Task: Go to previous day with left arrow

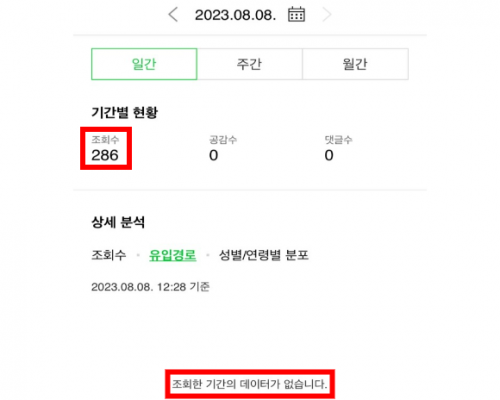Action: (x=173, y=15)
